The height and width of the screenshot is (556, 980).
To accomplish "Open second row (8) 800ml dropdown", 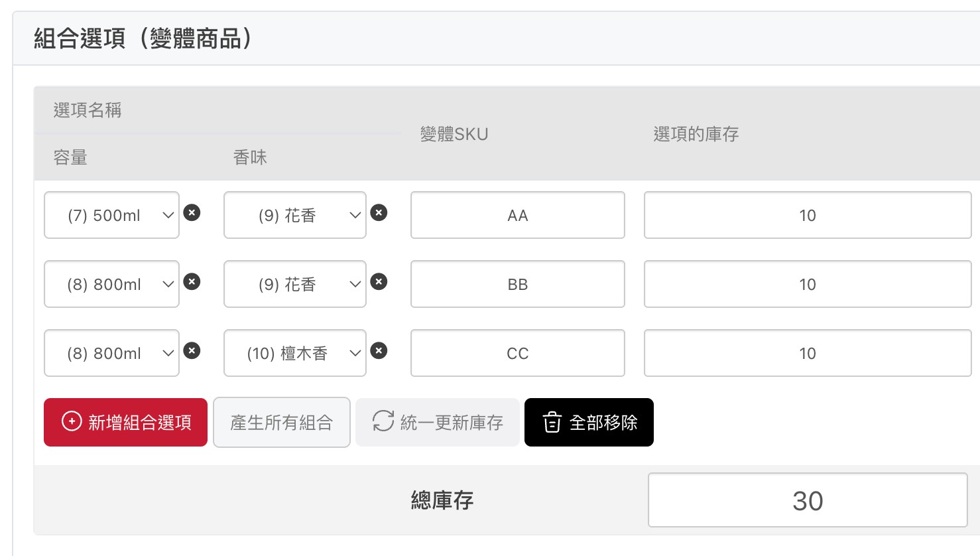I will (111, 284).
